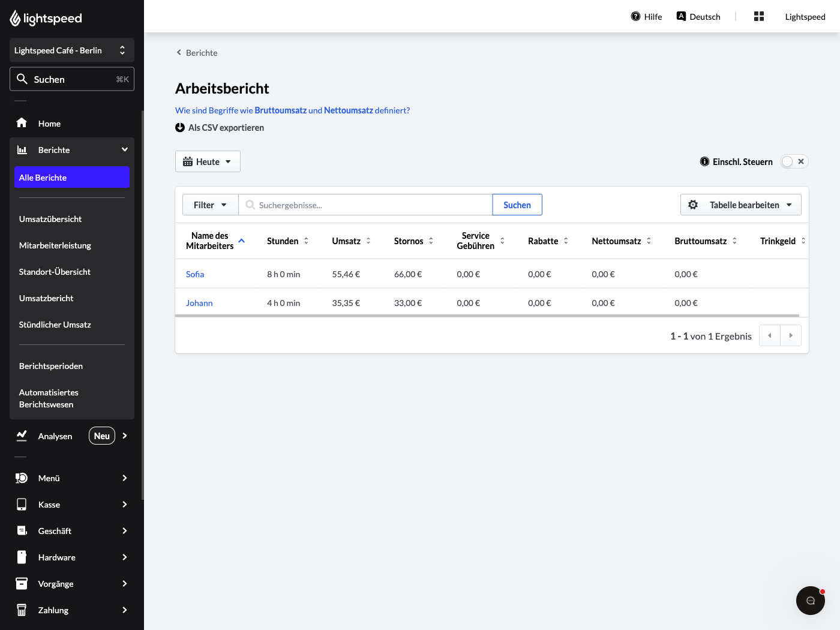Click the Suchen search button

pyautogui.click(x=517, y=205)
